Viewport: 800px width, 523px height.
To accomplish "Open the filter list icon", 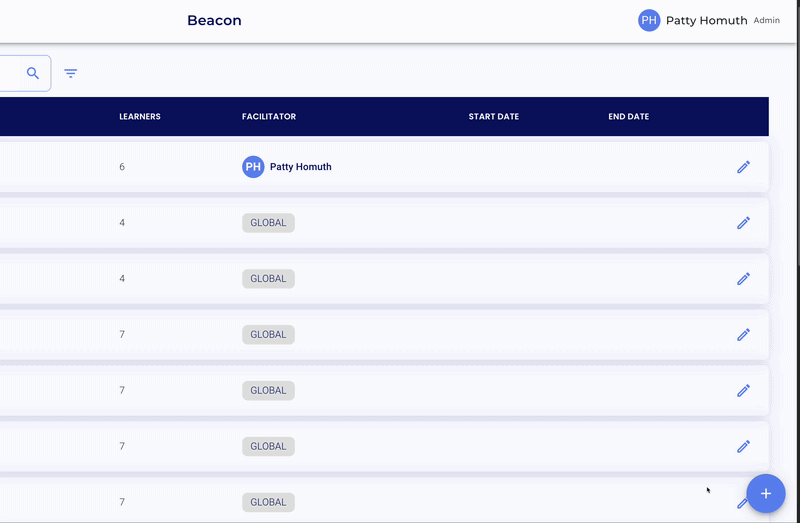I will coord(71,73).
